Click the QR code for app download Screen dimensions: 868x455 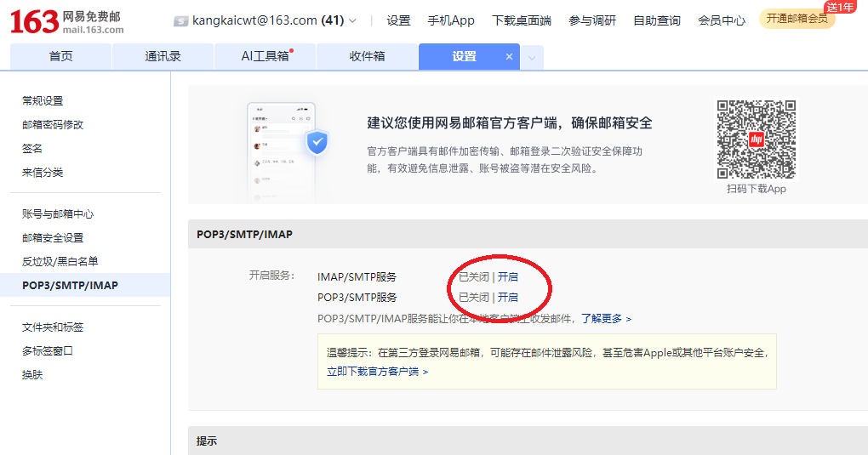pos(756,139)
